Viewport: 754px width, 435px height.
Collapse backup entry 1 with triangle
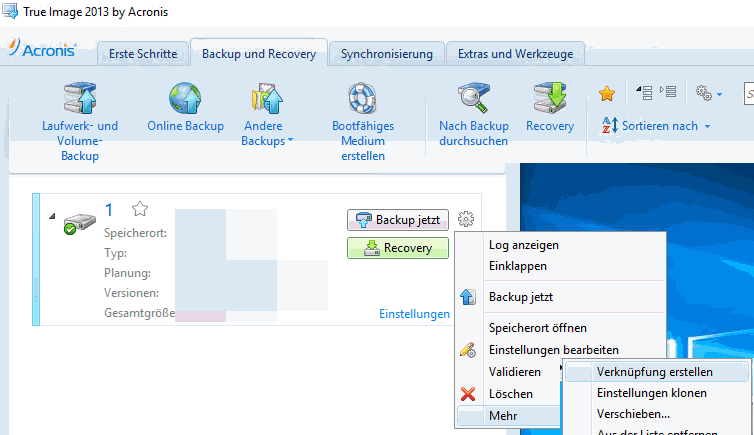[x=52, y=216]
